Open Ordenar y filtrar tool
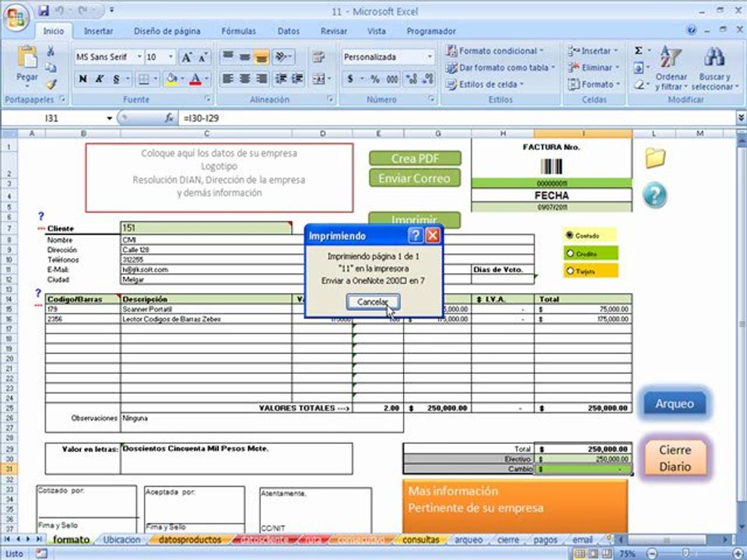 (x=671, y=68)
